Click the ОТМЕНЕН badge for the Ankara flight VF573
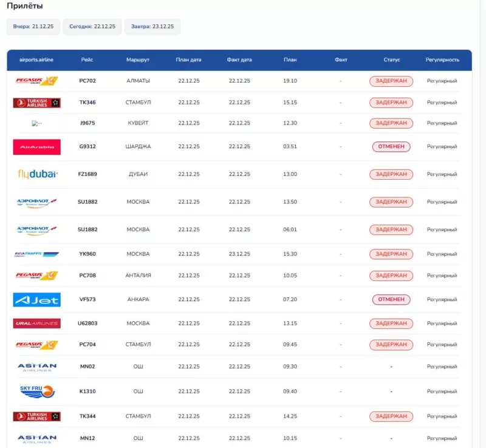Viewport: 486px width, 448px height. 391,300
